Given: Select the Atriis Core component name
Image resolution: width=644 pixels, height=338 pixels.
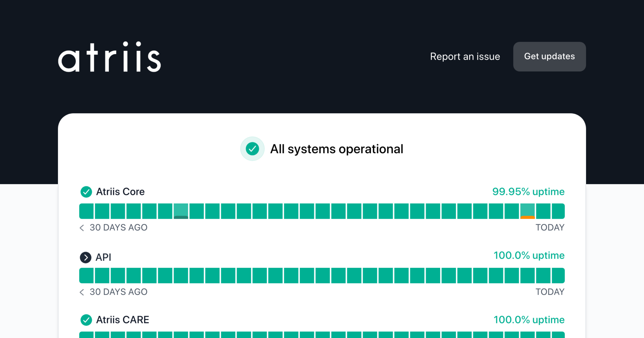Looking at the screenshot, I should coord(120,192).
